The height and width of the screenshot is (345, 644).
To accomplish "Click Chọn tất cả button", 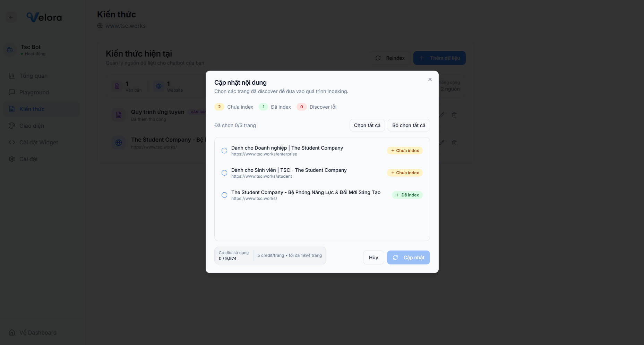I will [367, 125].
